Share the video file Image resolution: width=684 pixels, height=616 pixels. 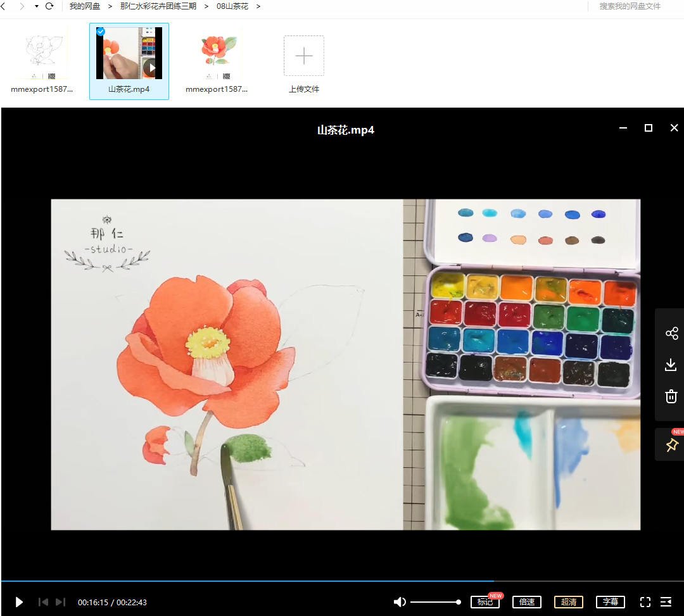click(x=671, y=334)
